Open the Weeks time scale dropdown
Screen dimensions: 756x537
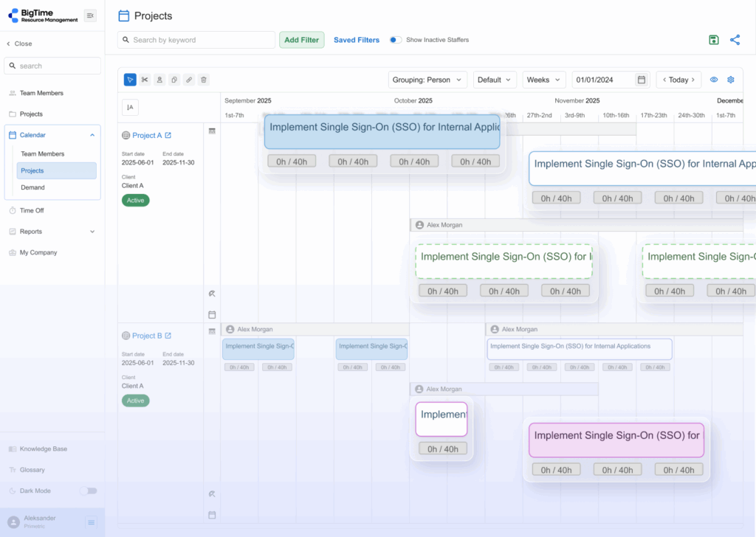coord(544,80)
